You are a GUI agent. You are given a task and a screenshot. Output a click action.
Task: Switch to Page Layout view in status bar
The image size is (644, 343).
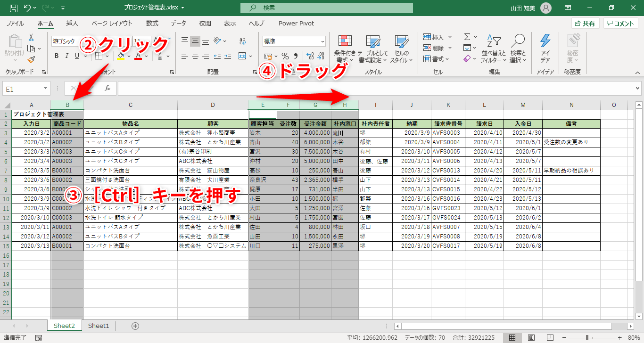531,337
